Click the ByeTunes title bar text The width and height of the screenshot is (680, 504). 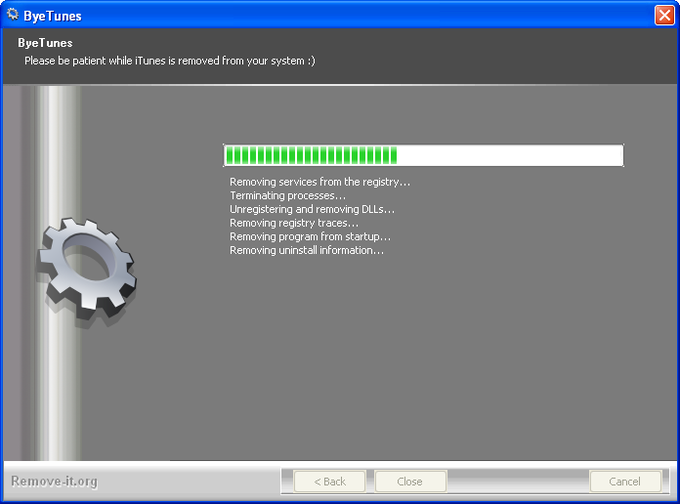click(x=52, y=16)
